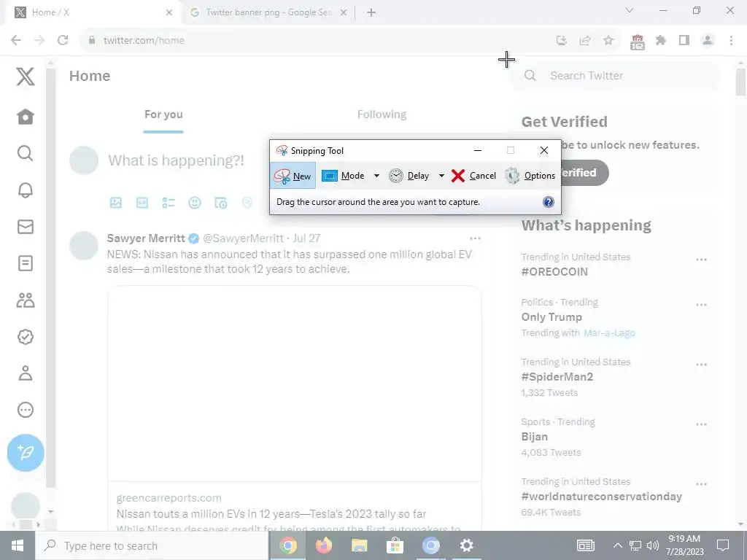Open Sawyer Merritt profile name link
The height and width of the screenshot is (560, 747).
click(x=146, y=238)
